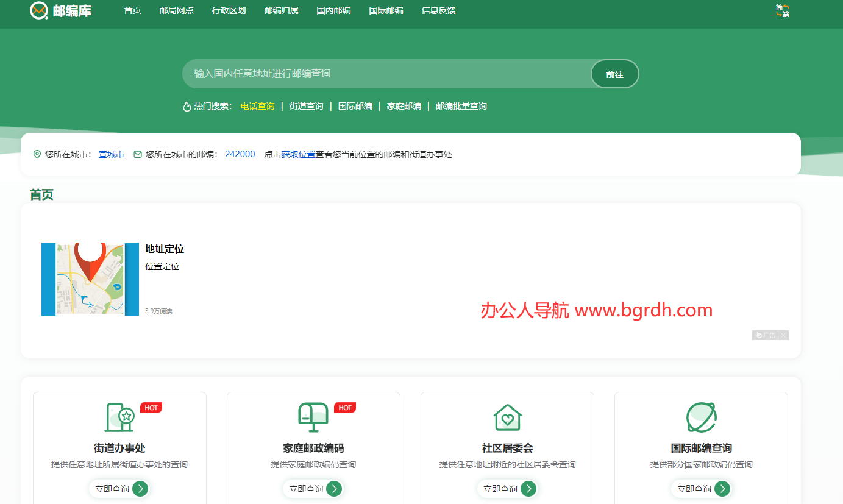Click the 前往 search button
This screenshot has height=504, width=843.
614,74
